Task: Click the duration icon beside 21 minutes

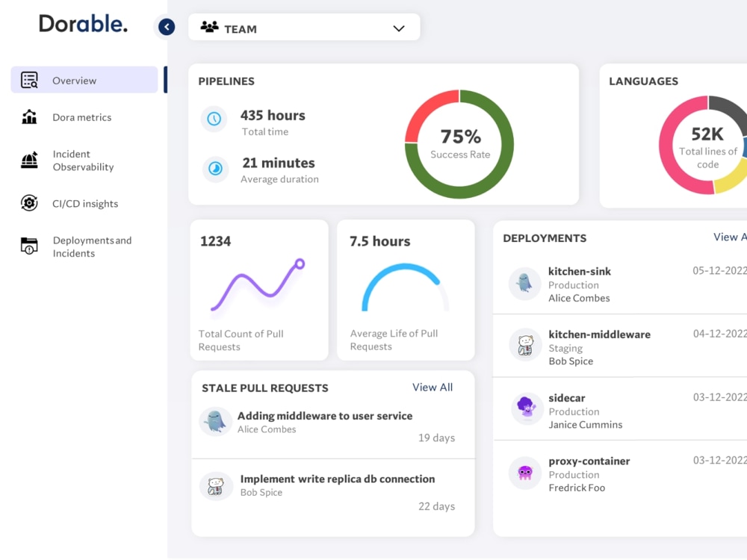Action: 214,169
